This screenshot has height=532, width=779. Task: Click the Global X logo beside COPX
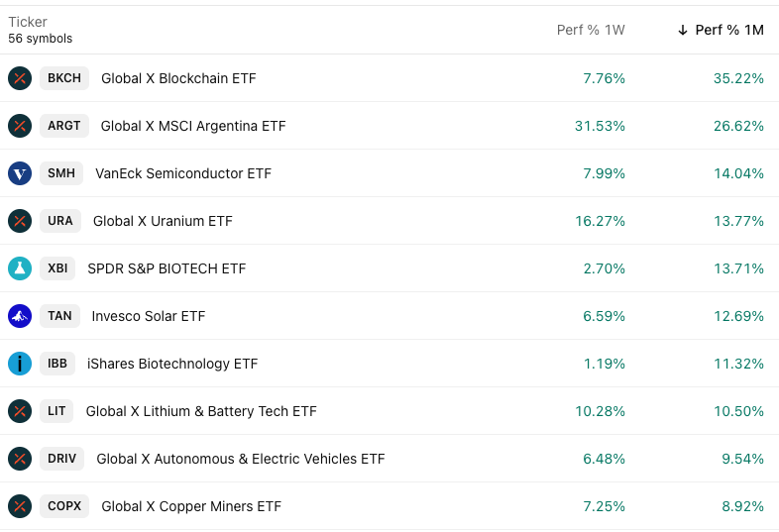point(20,506)
